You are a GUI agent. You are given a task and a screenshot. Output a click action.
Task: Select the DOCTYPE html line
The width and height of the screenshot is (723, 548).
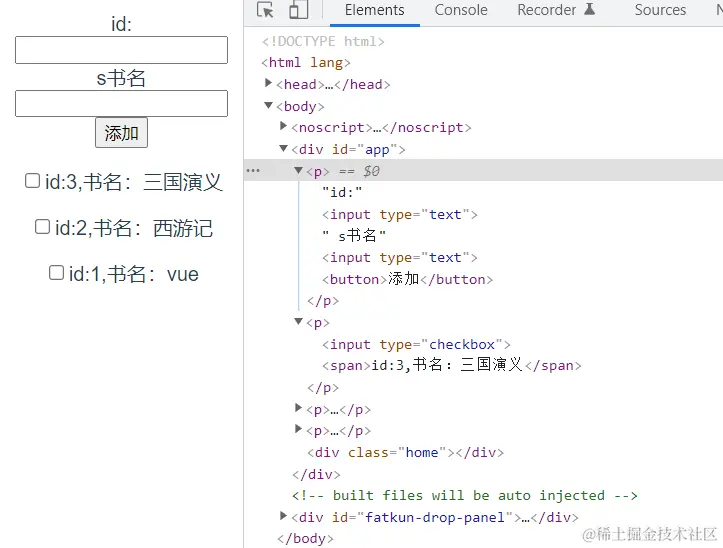323,42
